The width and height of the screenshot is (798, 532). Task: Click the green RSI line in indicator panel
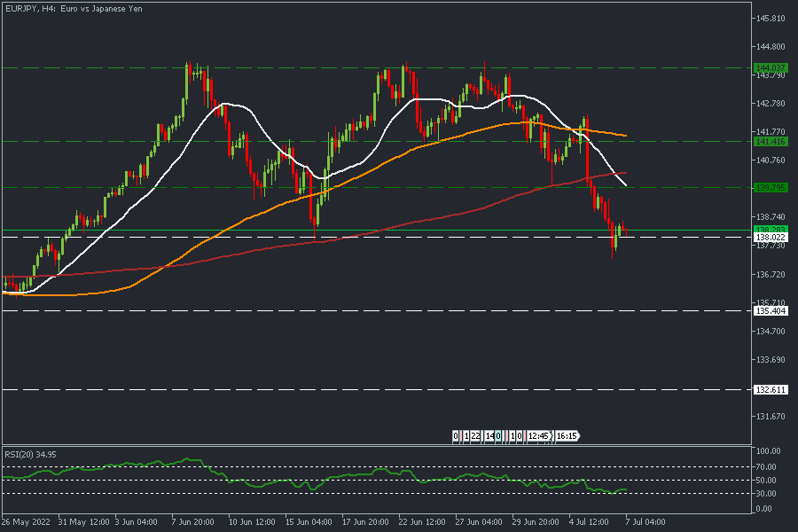coord(266,480)
